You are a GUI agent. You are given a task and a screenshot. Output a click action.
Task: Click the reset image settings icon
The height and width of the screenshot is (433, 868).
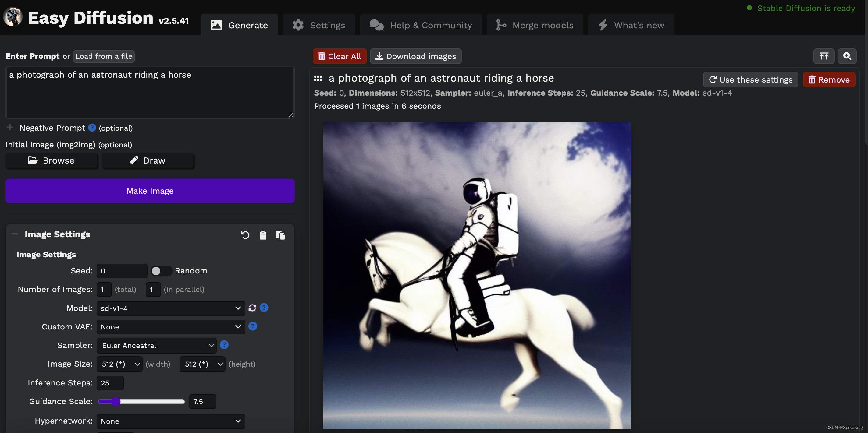click(x=245, y=235)
